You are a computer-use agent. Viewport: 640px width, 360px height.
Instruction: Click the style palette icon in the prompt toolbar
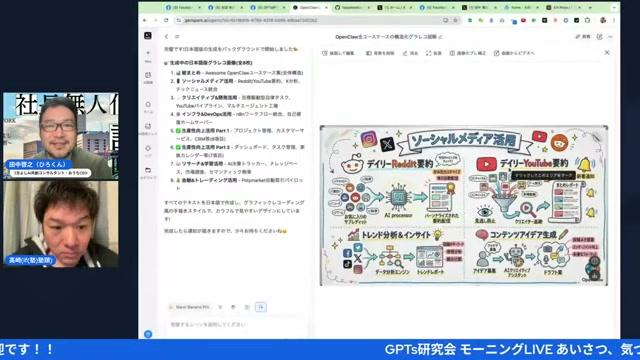(233, 307)
